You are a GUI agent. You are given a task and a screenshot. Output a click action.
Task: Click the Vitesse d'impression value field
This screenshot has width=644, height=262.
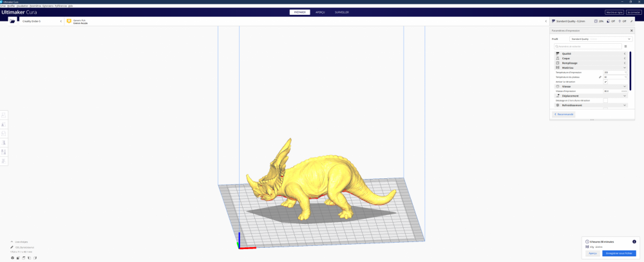615,91
